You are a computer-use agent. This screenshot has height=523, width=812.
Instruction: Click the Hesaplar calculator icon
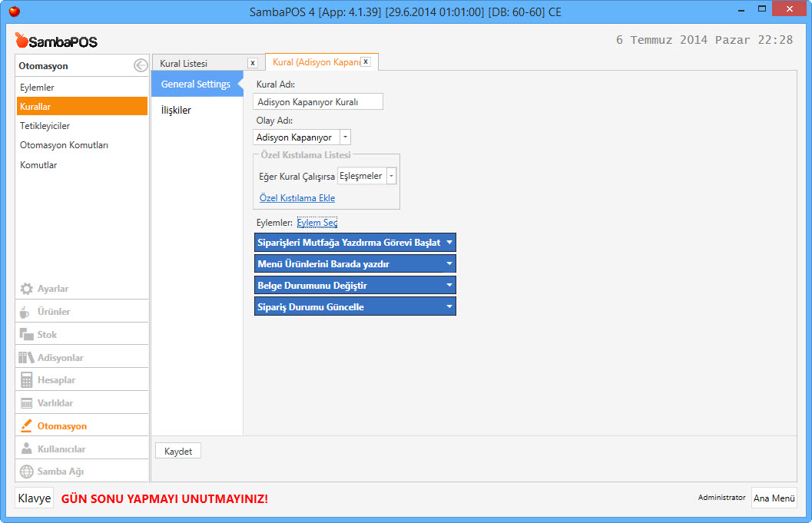(26, 380)
